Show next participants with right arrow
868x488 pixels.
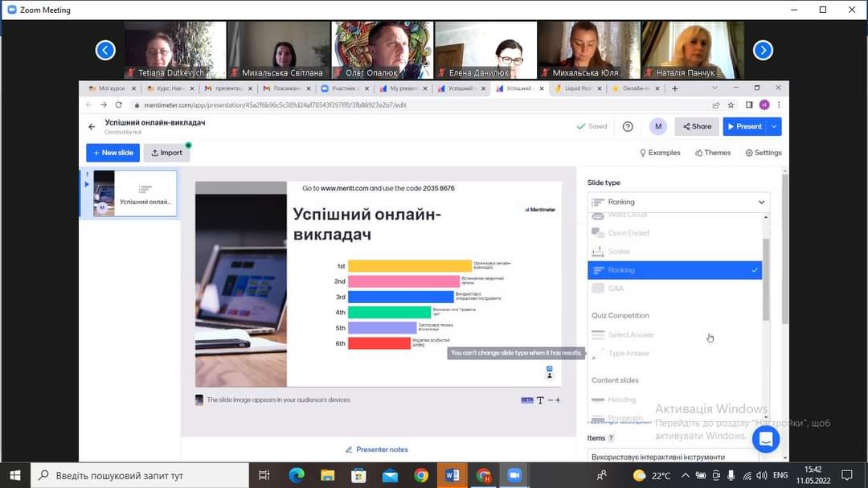[x=763, y=51]
